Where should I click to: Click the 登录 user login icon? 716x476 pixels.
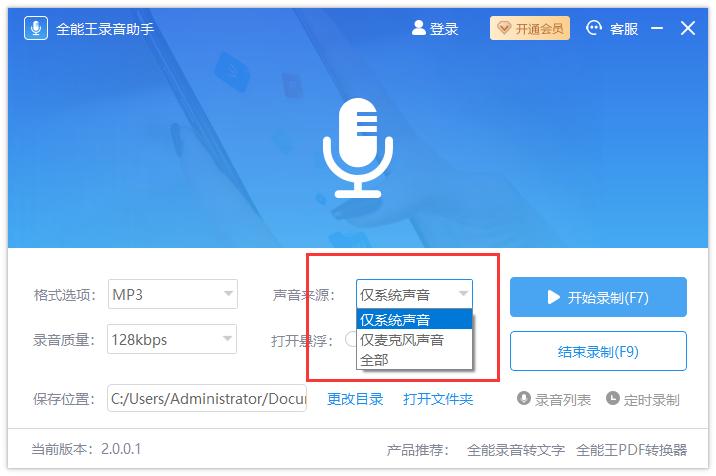pos(419,28)
